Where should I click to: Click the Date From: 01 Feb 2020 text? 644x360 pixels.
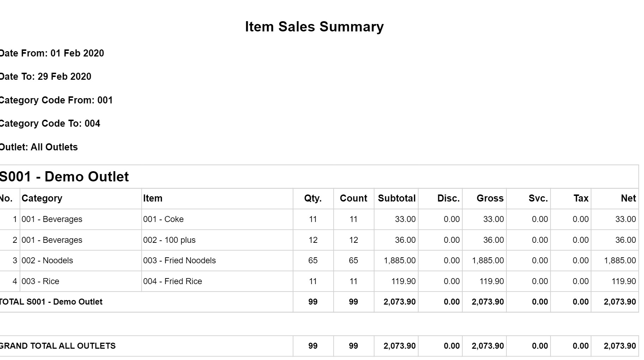(x=52, y=53)
